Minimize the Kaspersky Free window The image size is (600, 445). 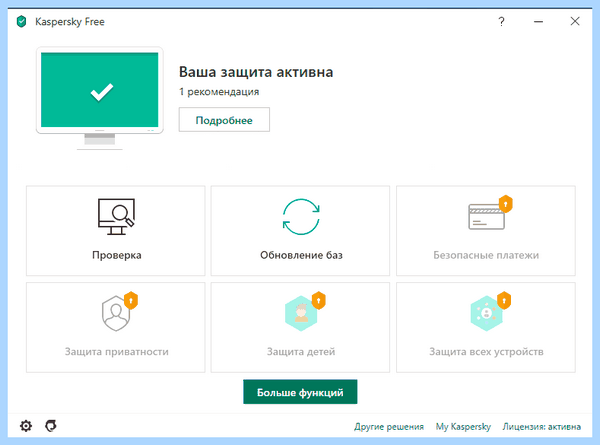pyautogui.click(x=538, y=21)
